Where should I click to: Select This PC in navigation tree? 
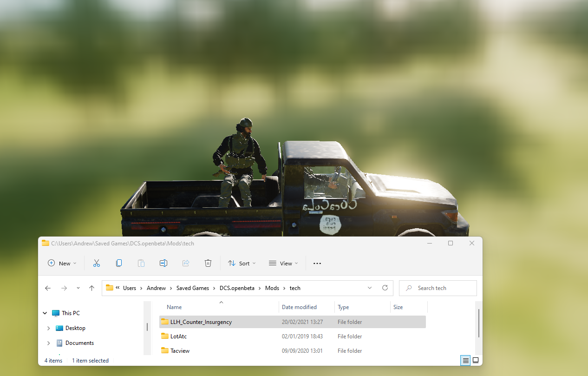point(71,313)
